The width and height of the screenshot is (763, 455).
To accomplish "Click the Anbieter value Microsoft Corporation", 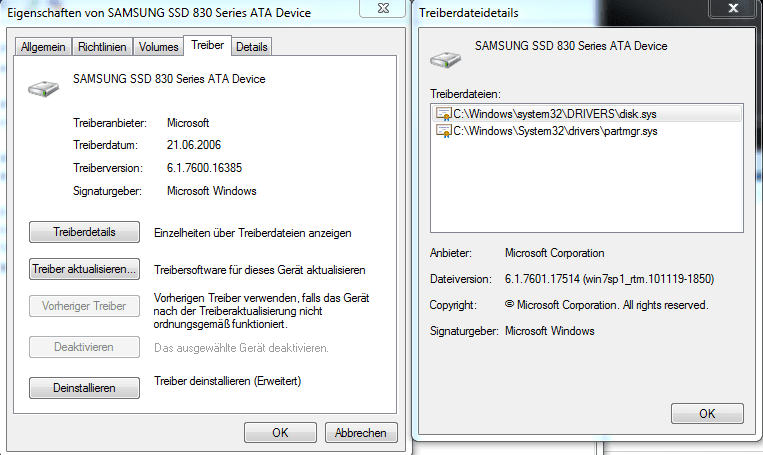I will (x=554, y=253).
